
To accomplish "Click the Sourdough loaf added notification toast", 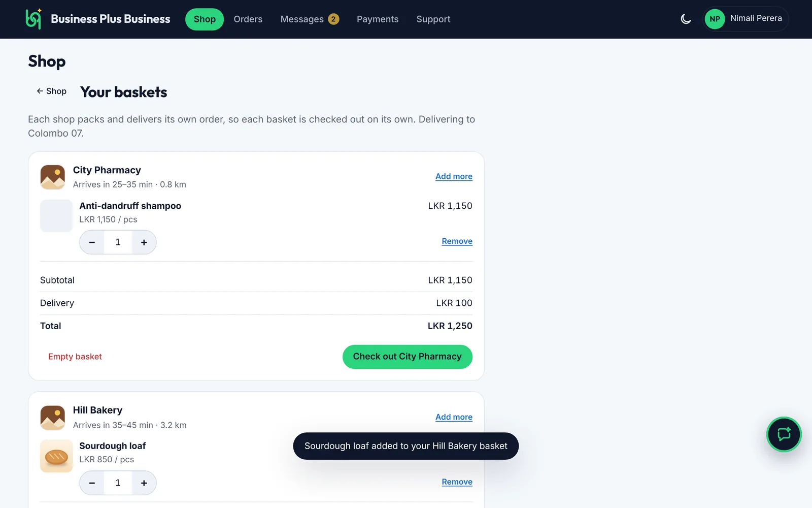I will tap(406, 446).
